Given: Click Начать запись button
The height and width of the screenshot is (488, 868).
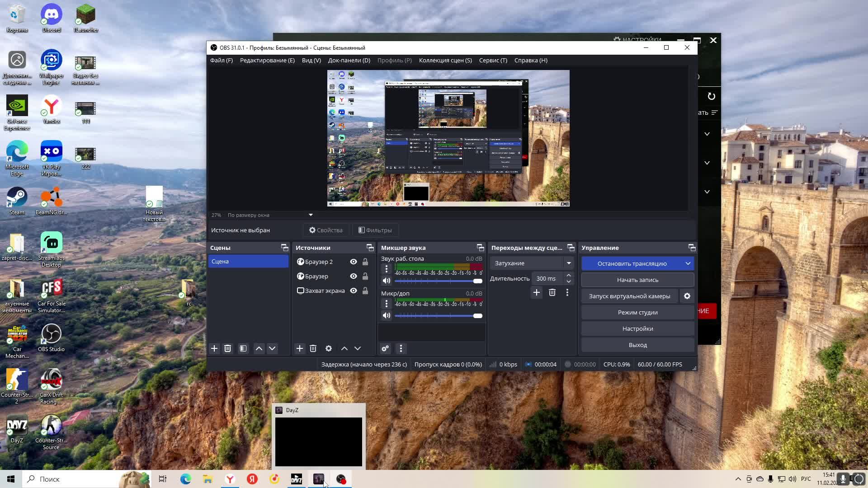Looking at the screenshot, I should [x=637, y=280].
